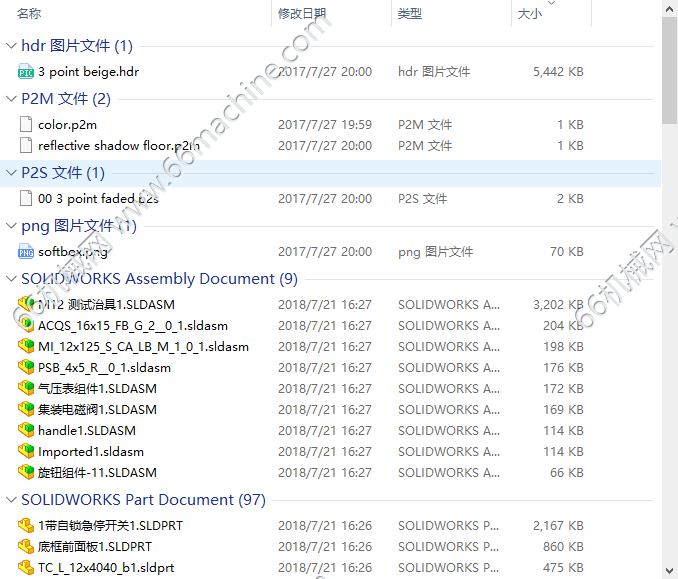Click the 旋钮组件-11.SLDASM assembly icon
The width and height of the screenshot is (678, 579).
point(26,473)
